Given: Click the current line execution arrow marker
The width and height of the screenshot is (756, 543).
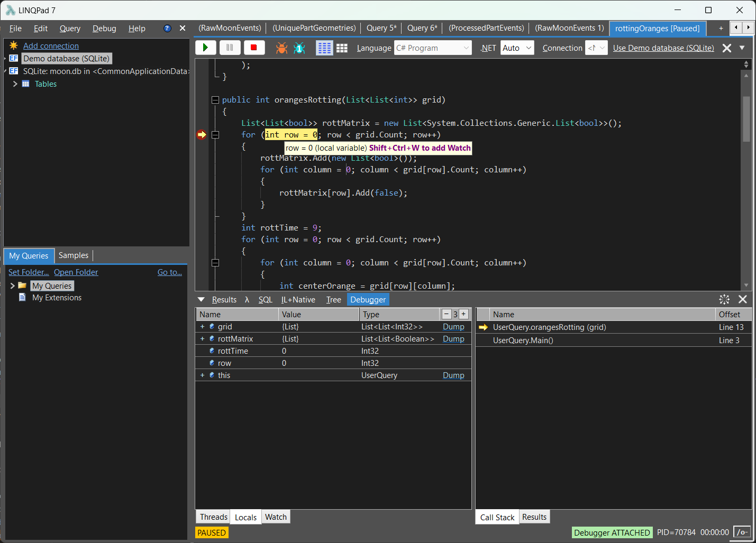Looking at the screenshot, I should pos(202,135).
